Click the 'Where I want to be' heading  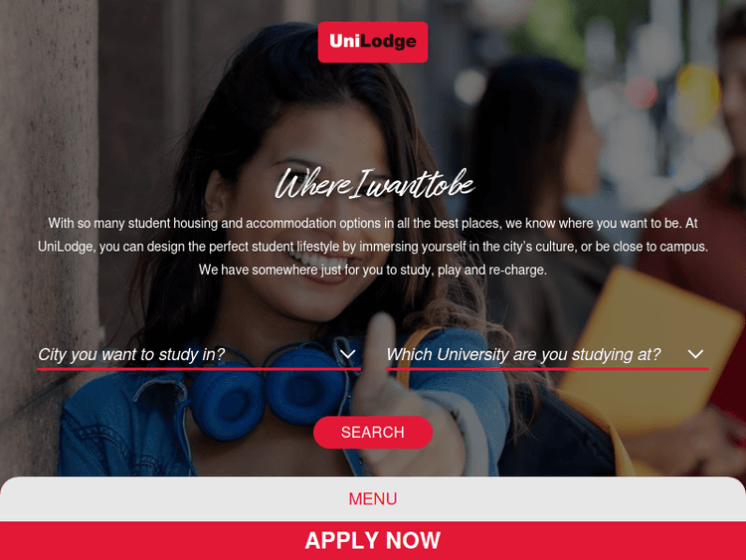click(374, 184)
